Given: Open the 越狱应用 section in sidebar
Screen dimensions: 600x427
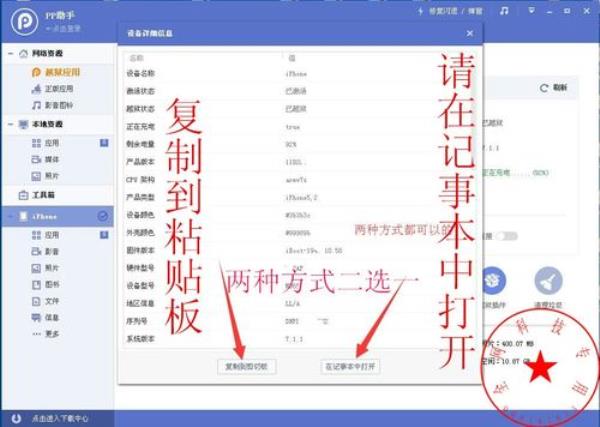Looking at the screenshot, I should [56, 72].
